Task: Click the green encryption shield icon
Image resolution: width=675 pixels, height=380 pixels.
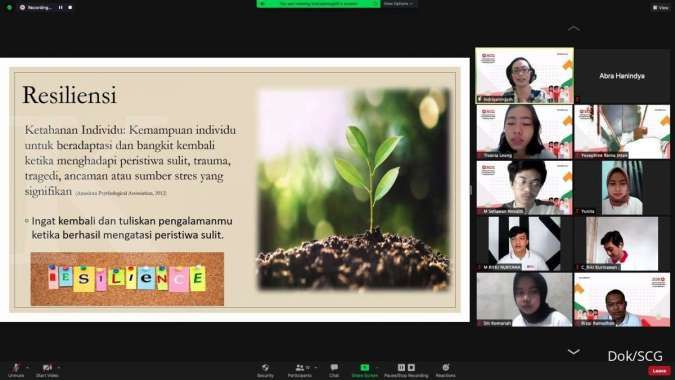Action: (9, 7)
